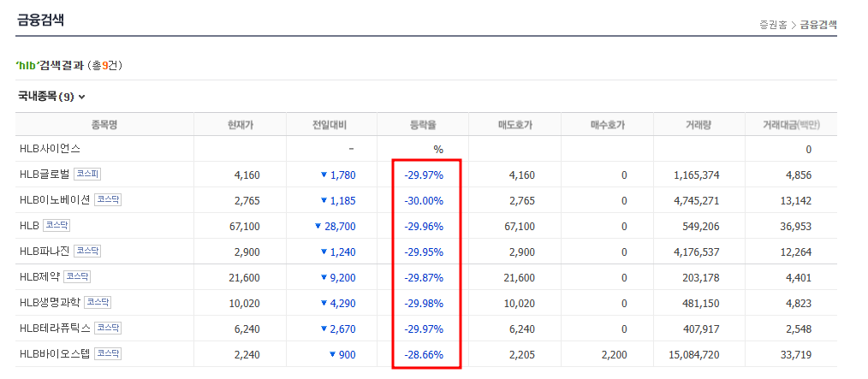Open the 증권홈 breadcrumb link
The image size is (868, 379).
coord(773,25)
